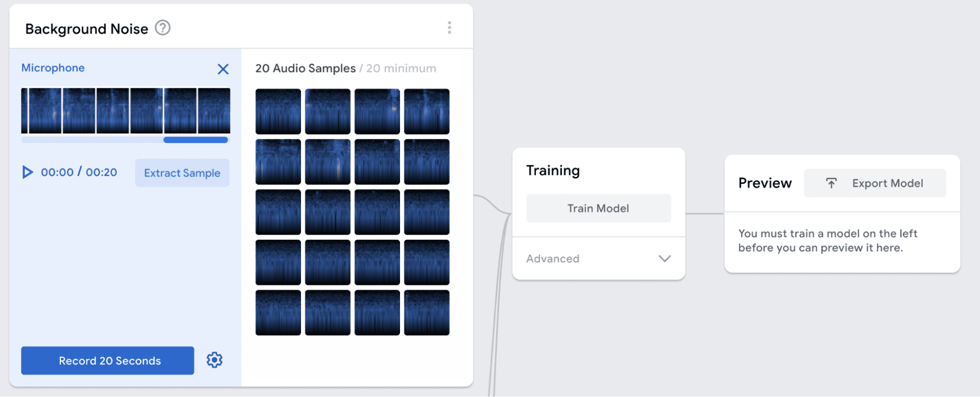Click the Advanced section label
Image resolution: width=980 pixels, height=397 pixels.
click(x=553, y=258)
